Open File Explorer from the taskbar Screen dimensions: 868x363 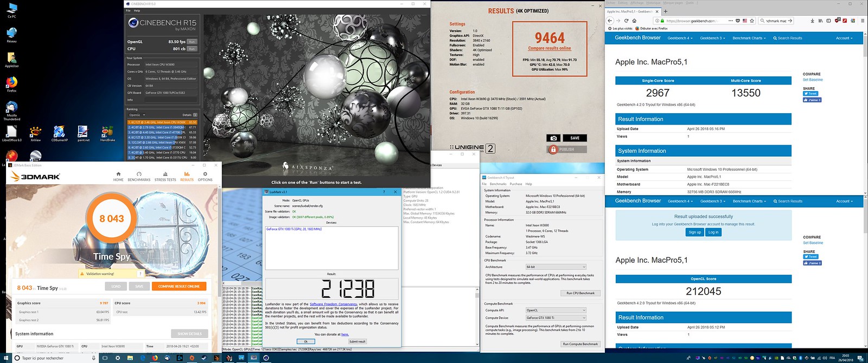click(130, 358)
